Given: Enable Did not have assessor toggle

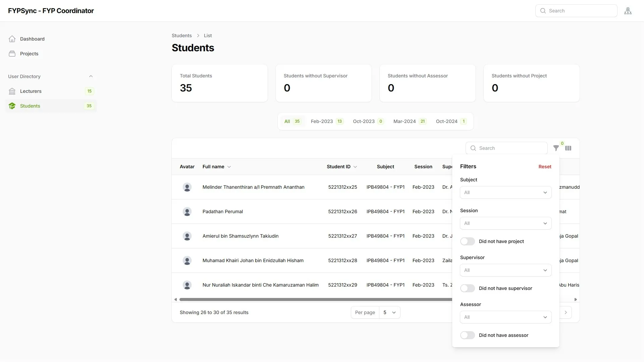Looking at the screenshot, I should click(x=467, y=335).
